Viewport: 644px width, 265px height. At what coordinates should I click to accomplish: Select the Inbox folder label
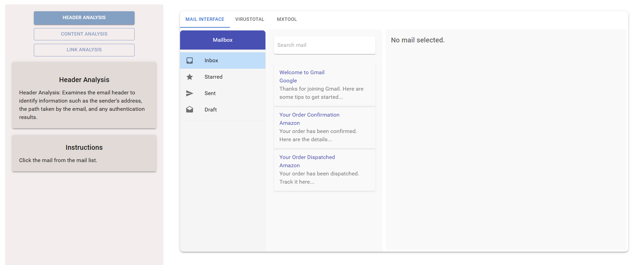[211, 61]
